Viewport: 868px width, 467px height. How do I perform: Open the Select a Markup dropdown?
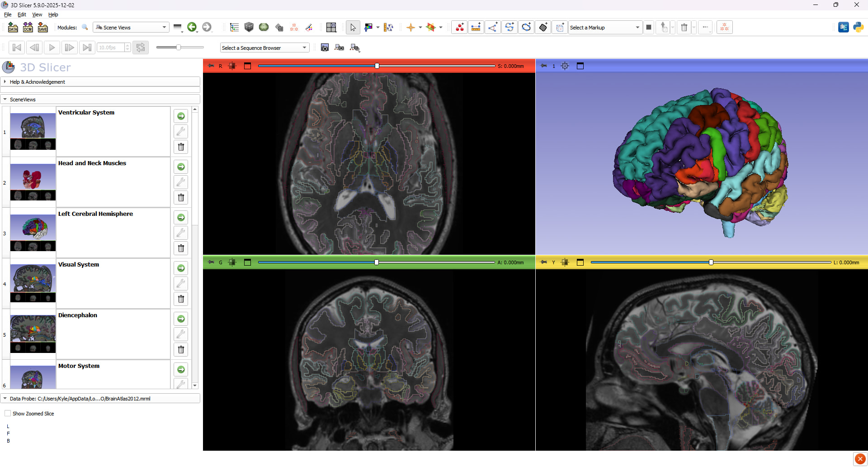pos(605,28)
